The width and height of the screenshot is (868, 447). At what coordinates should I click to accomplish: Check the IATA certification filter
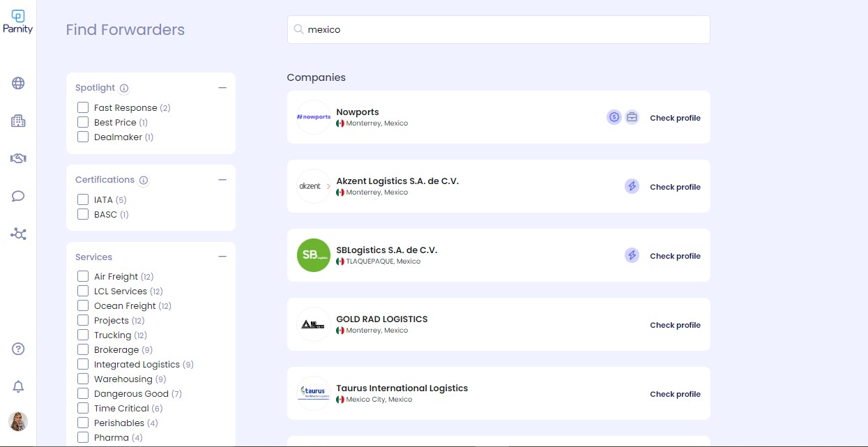pos(83,199)
